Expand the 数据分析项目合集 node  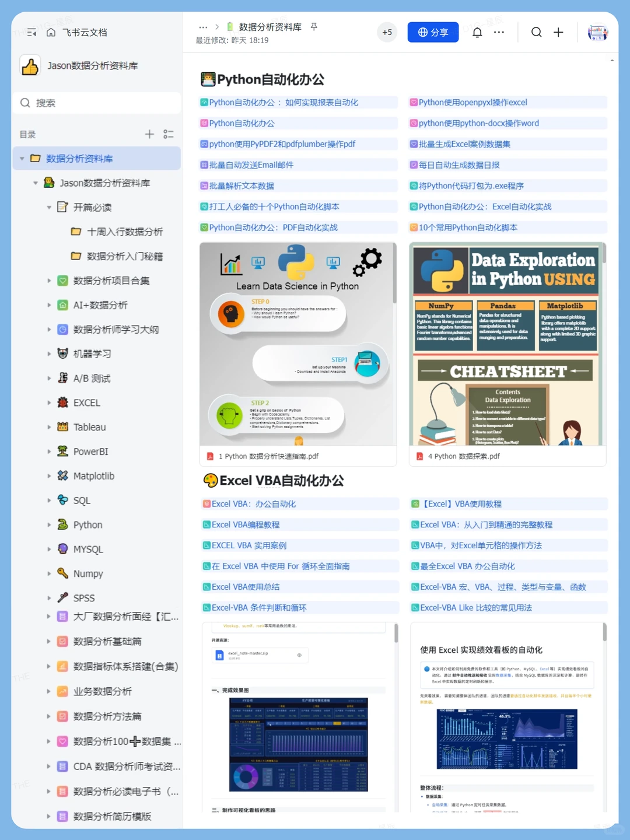pos(49,281)
